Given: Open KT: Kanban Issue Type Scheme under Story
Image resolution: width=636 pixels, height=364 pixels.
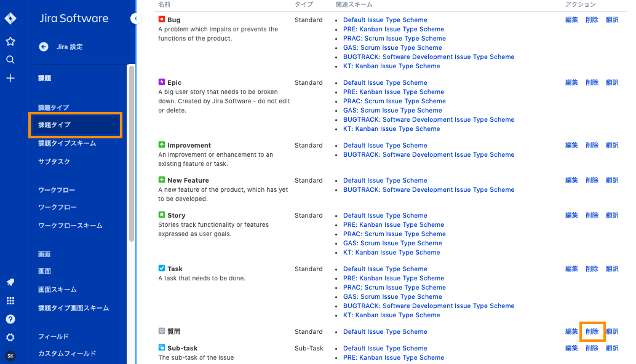Looking at the screenshot, I should tap(391, 253).
